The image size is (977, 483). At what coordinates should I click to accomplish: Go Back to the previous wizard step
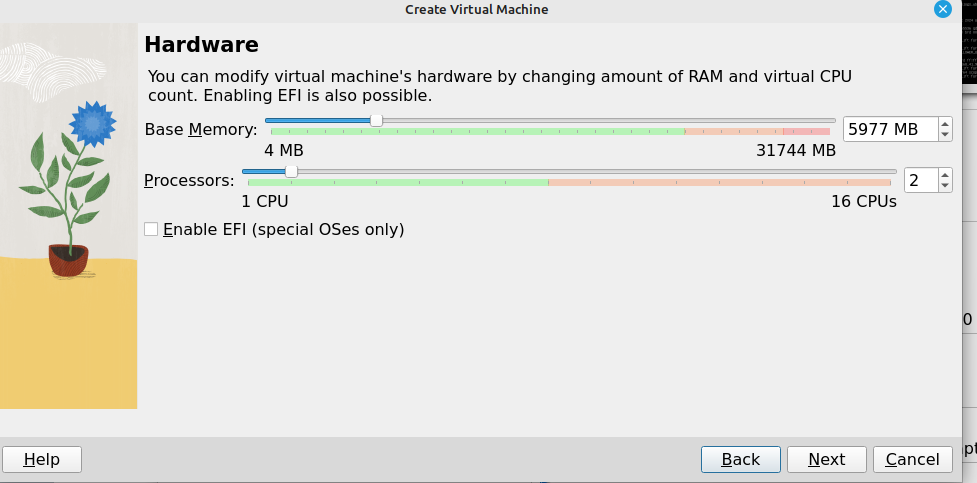pos(741,459)
